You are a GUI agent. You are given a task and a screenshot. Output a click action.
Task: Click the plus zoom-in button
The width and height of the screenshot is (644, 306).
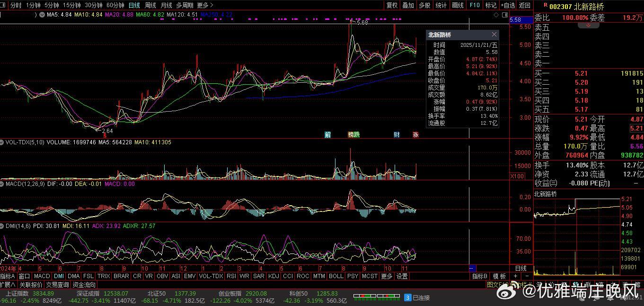click(x=515, y=276)
